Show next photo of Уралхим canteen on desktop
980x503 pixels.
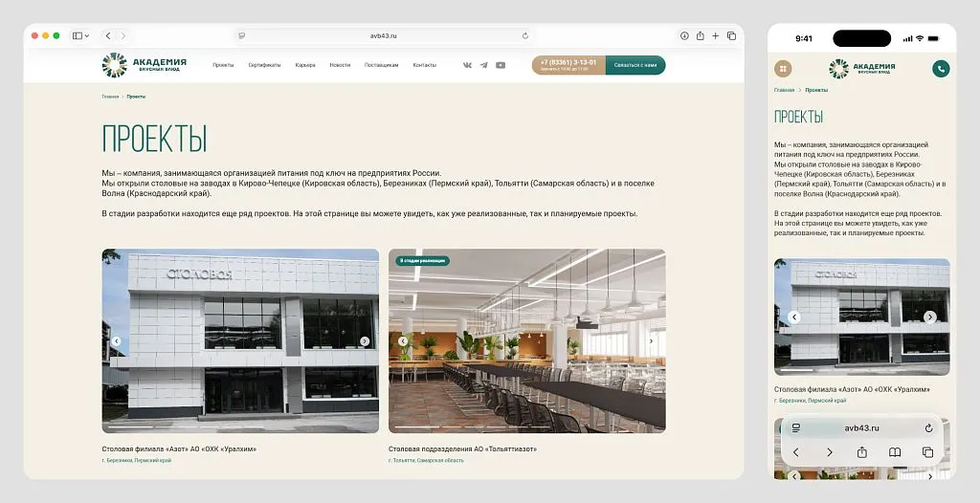(364, 341)
